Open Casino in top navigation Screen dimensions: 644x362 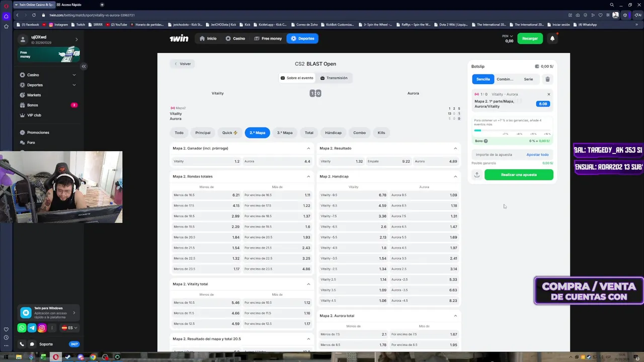(x=235, y=38)
